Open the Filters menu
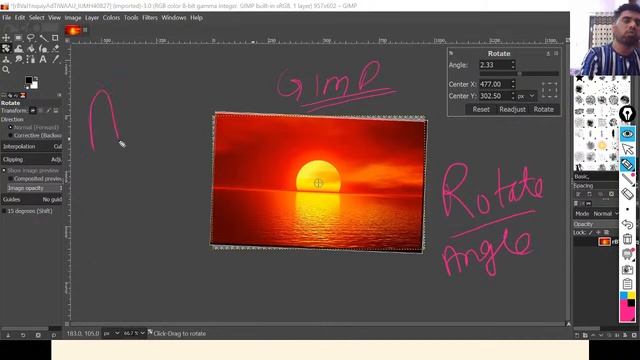 pos(150,18)
